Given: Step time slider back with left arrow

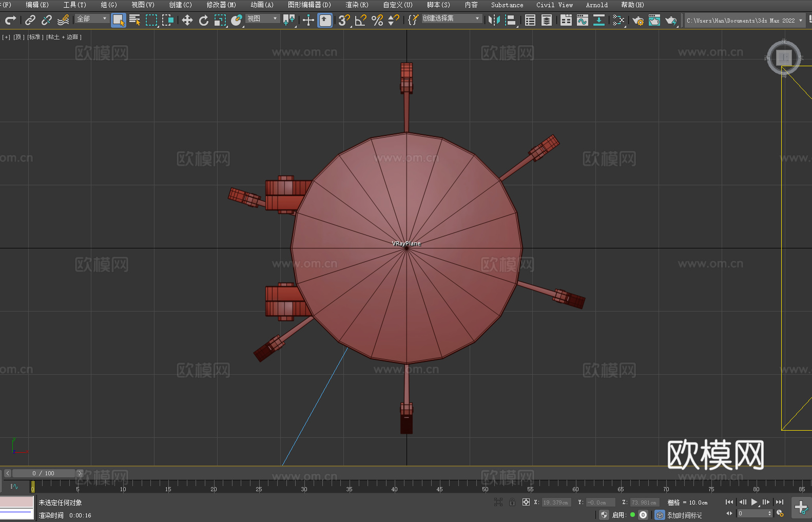Looking at the screenshot, I should tap(8, 473).
